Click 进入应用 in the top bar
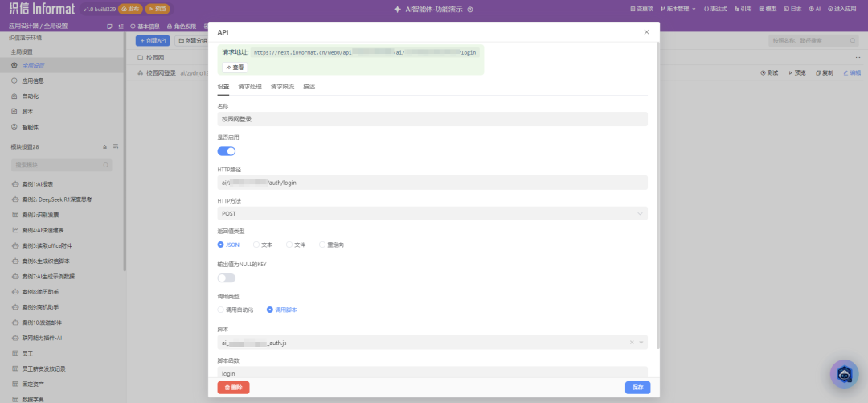This screenshot has width=868, height=403. (x=842, y=10)
